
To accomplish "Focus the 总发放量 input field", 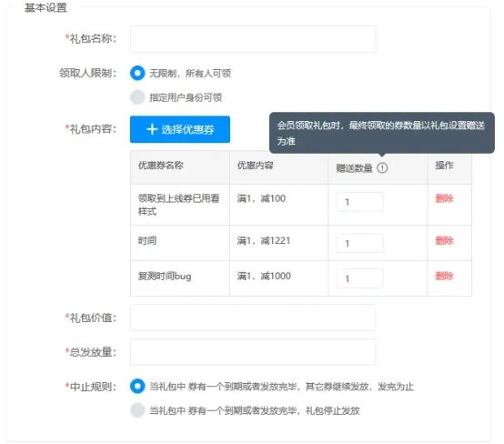I will 253,352.
